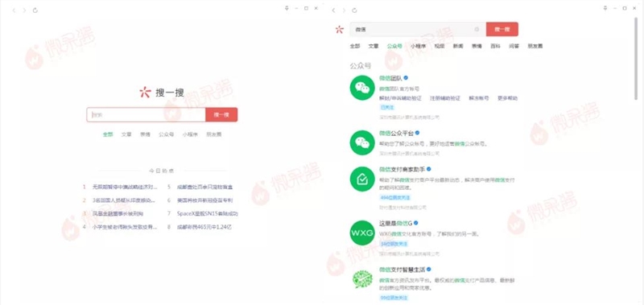Open the 微信支付智慧生活 account avatar
644x305 pixels.
click(362, 278)
